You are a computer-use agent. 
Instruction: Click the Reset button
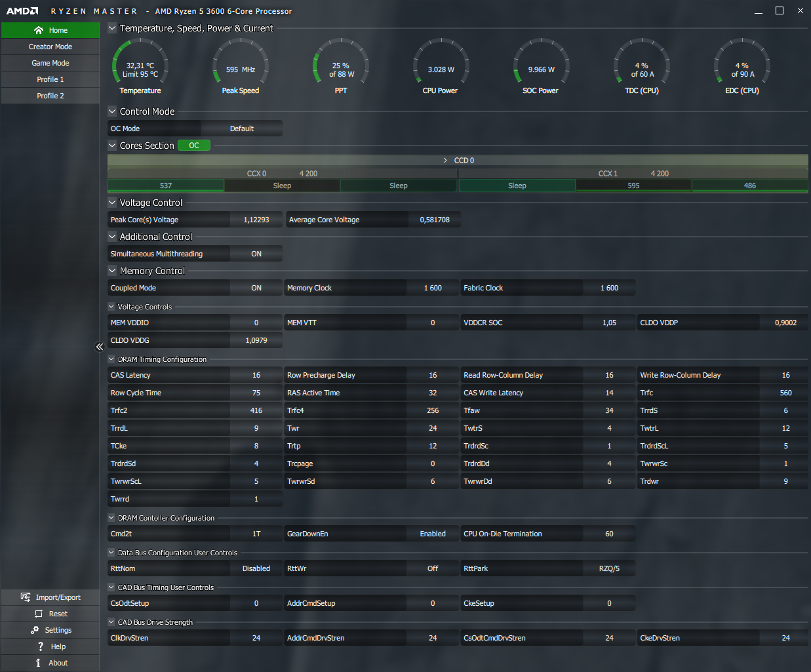[50, 614]
